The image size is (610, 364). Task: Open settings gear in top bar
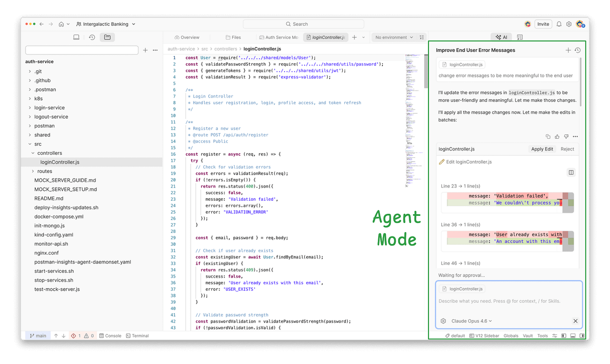click(x=569, y=24)
